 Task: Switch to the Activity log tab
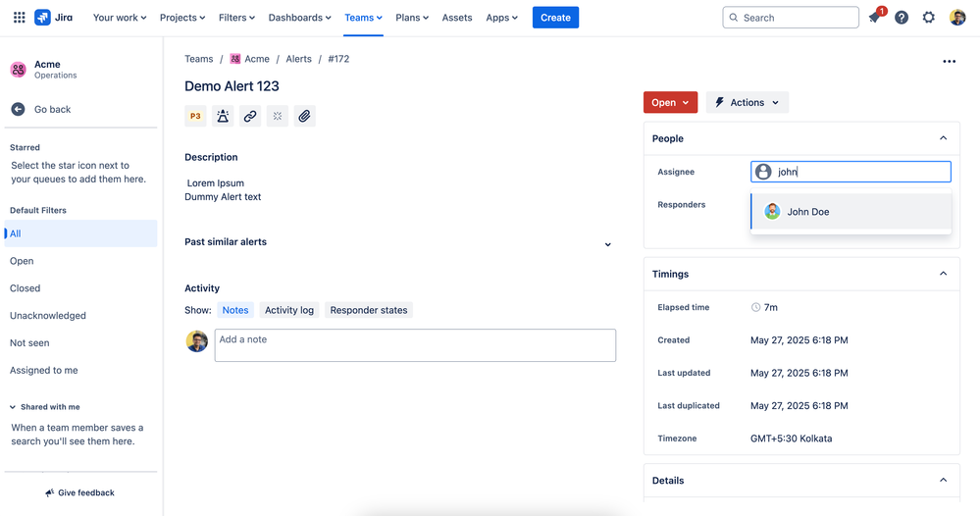289,310
